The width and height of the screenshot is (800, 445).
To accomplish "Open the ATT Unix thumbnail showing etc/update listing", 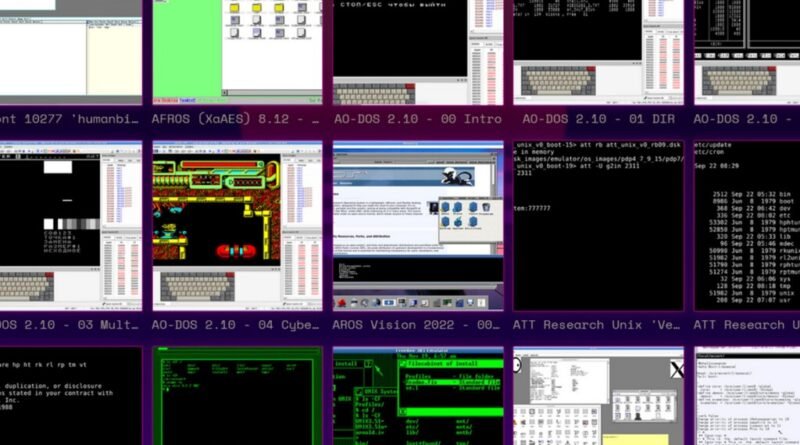I will pyautogui.click(x=747, y=226).
